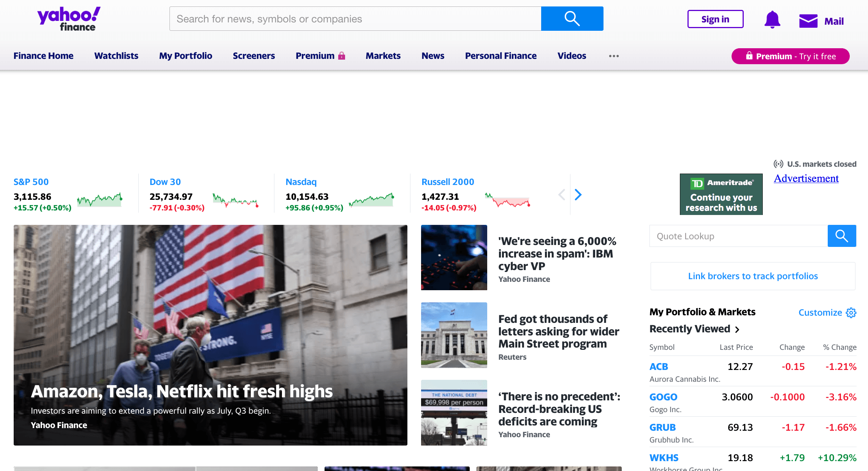Image resolution: width=868 pixels, height=471 pixels.
Task: Open the Watchlists menu item
Action: (x=116, y=56)
